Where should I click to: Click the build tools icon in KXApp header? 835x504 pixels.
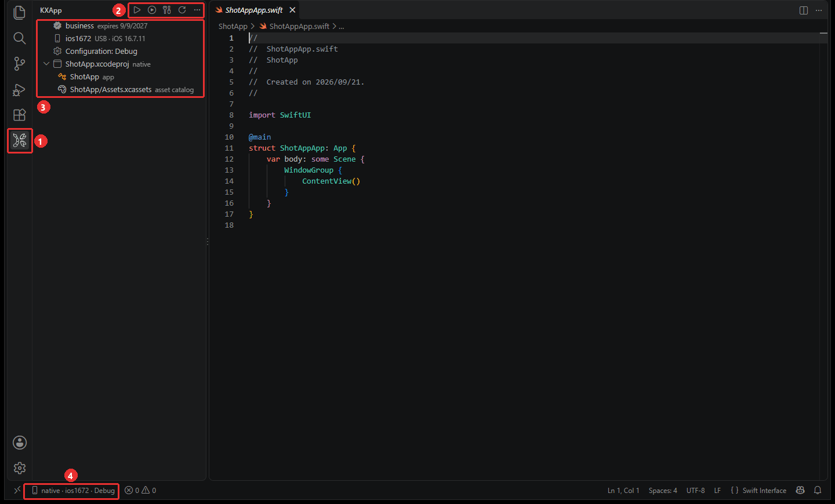tap(167, 10)
